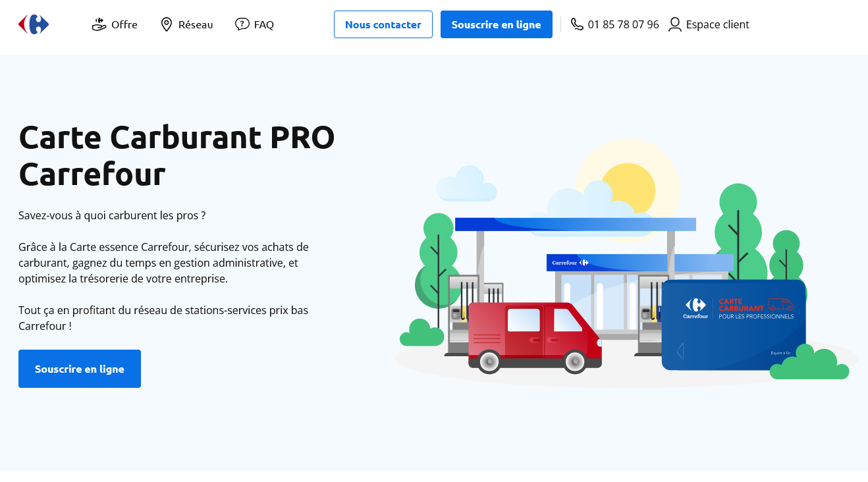Go to the Réseau page
Image resolution: width=868 pixels, height=482 pixels.
click(x=196, y=24)
